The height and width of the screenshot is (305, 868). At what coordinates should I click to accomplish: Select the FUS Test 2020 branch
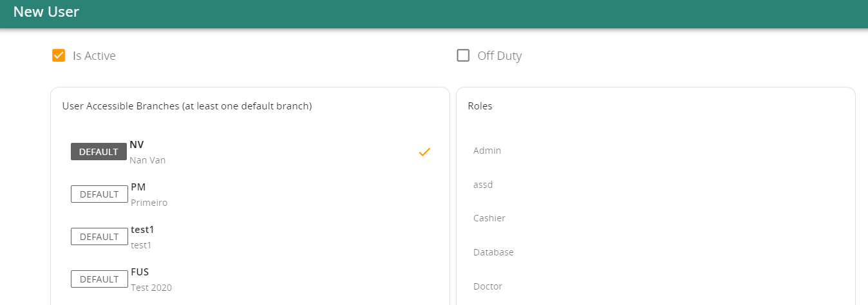[250, 279]
